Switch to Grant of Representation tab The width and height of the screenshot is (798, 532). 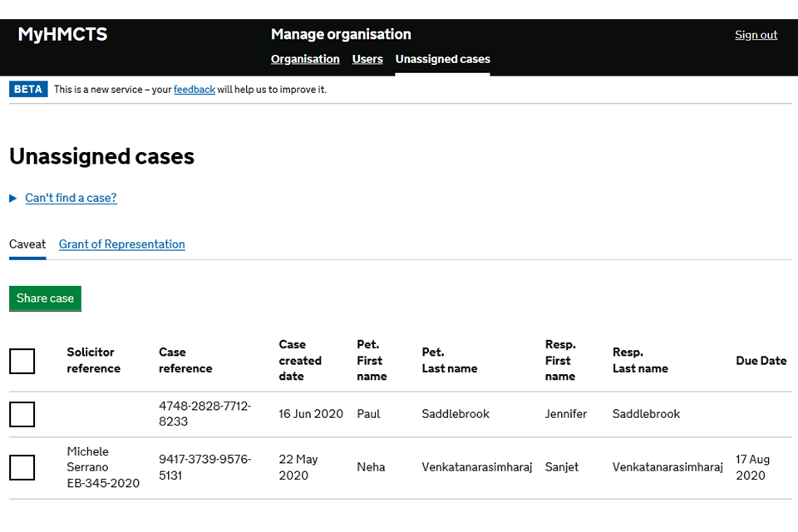pyautogui.click(x=121, y=244)
